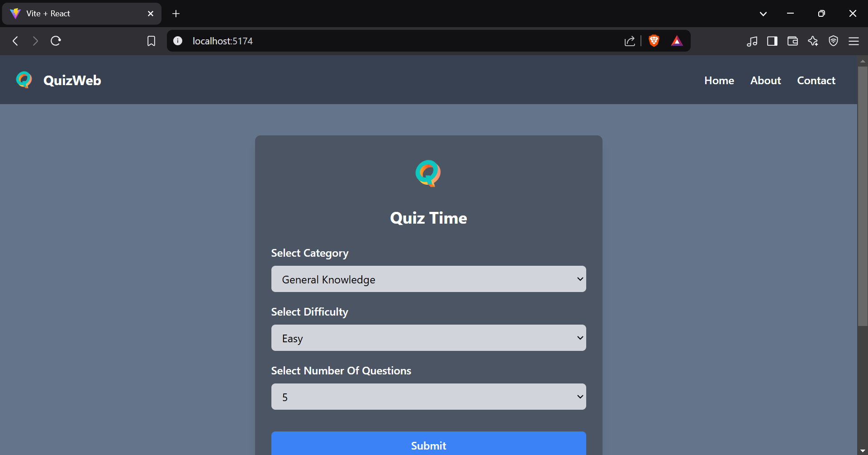Screen dimensions: 868x455
Task: Reload the page
Action: point(56,41)
